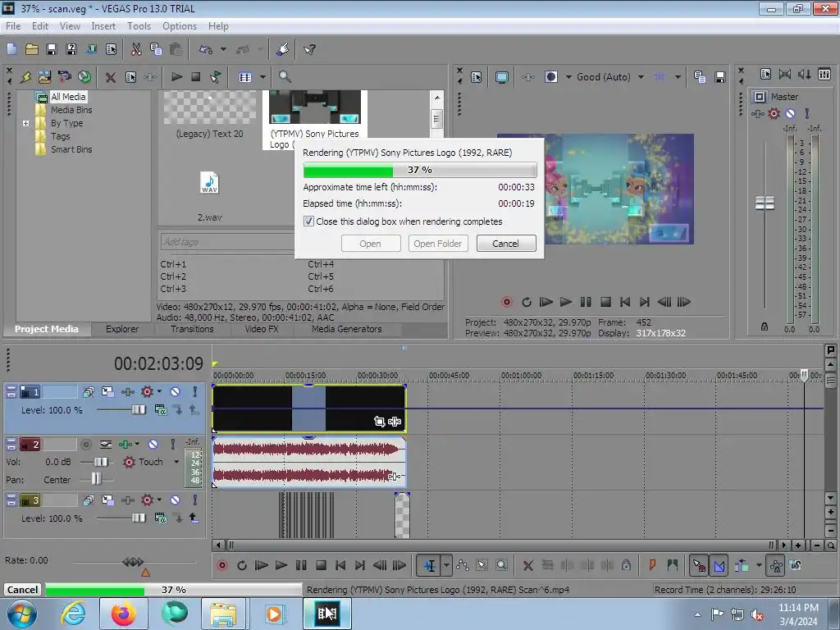Click the Play button below the video preview
This screenshot has height=630, width=840.
coord(566,302)
